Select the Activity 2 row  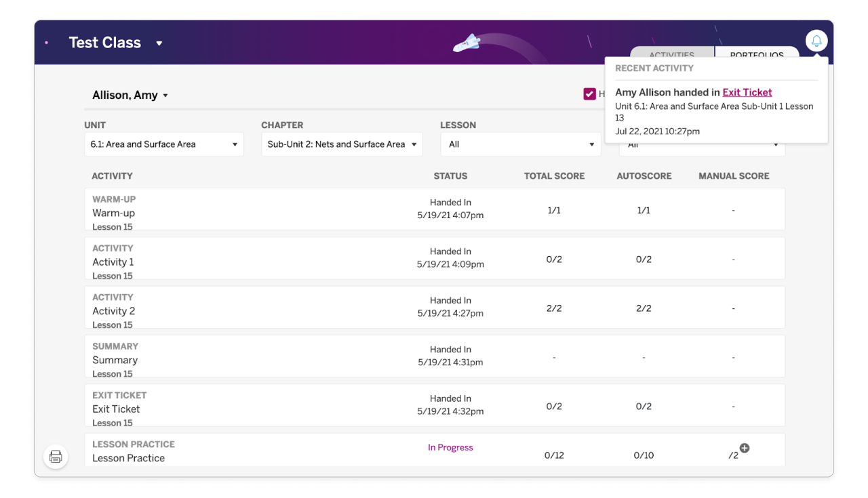point(435,307)
